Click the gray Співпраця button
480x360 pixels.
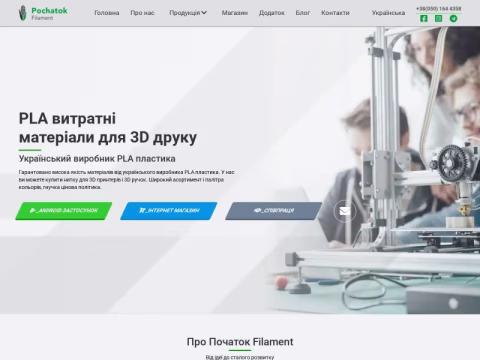274,211
